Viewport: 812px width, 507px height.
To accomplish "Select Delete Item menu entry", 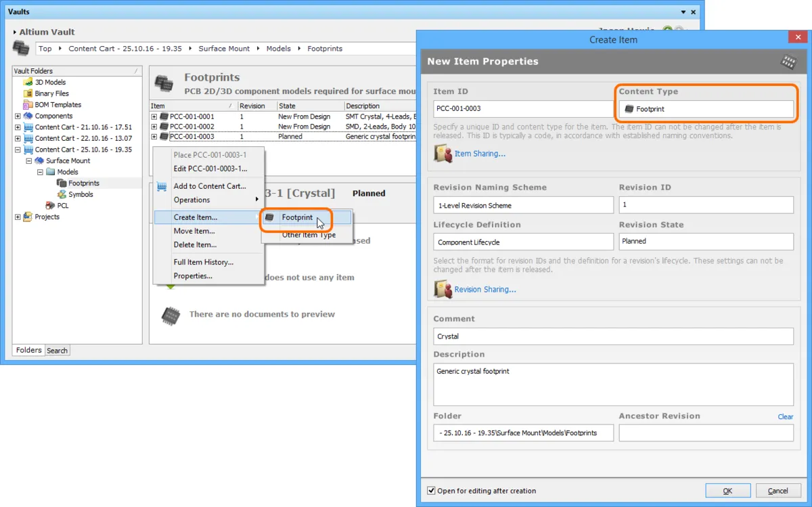I will [208, 244].
